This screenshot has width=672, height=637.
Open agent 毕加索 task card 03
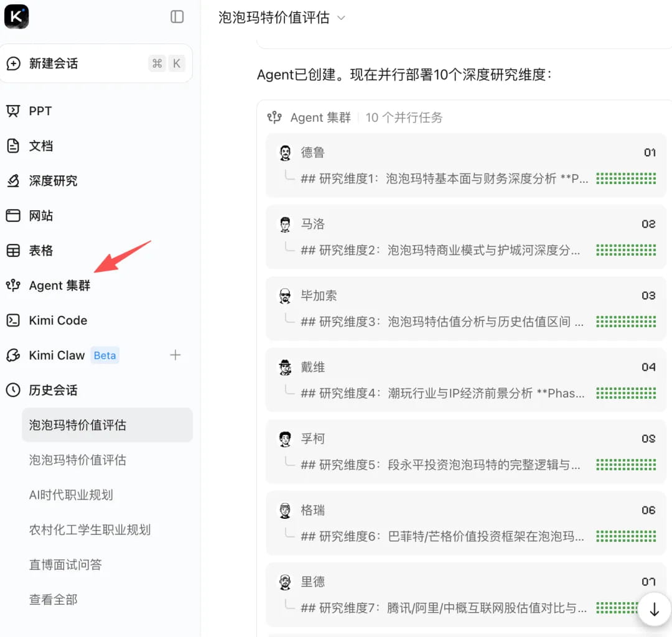pos(466,309)
